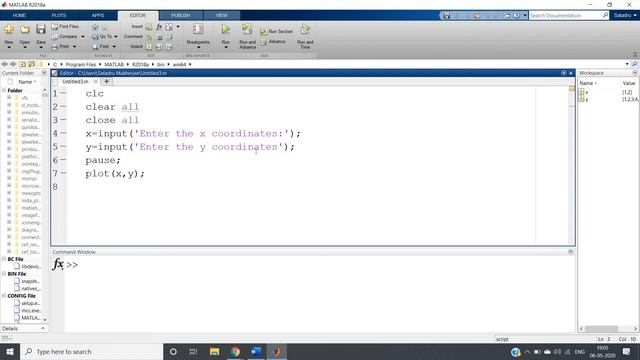Click the Go To navigation icon
The image size is (640, 360).
[x=95, y=36]
